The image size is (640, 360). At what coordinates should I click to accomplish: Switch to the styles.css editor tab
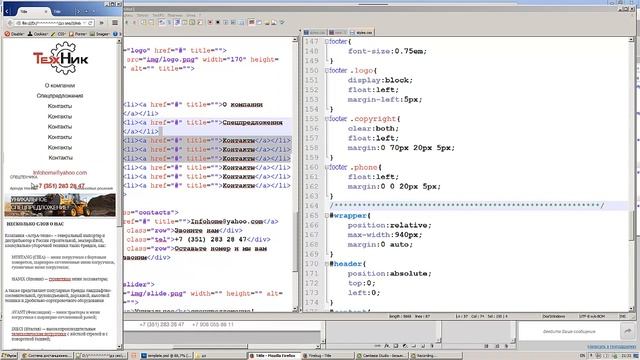tap(361, 32)
